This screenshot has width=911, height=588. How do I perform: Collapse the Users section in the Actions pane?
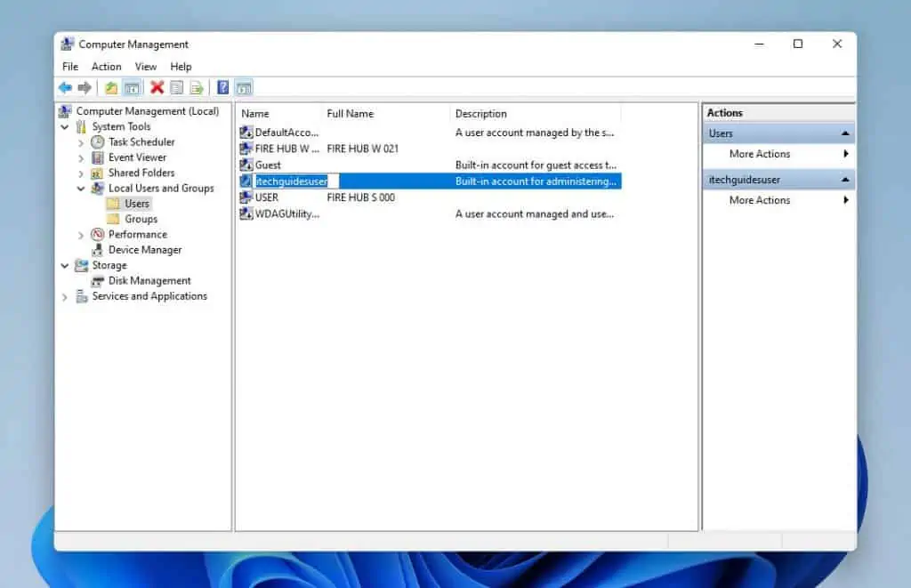(x=844, y=133)
